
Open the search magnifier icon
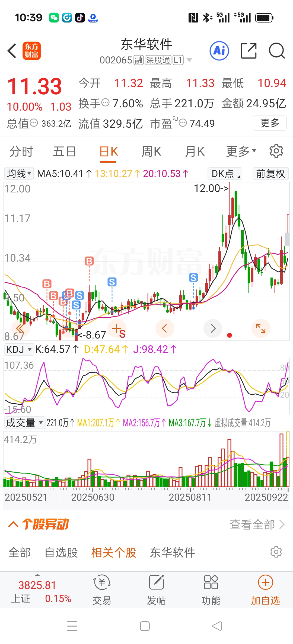tap(277, 51)
